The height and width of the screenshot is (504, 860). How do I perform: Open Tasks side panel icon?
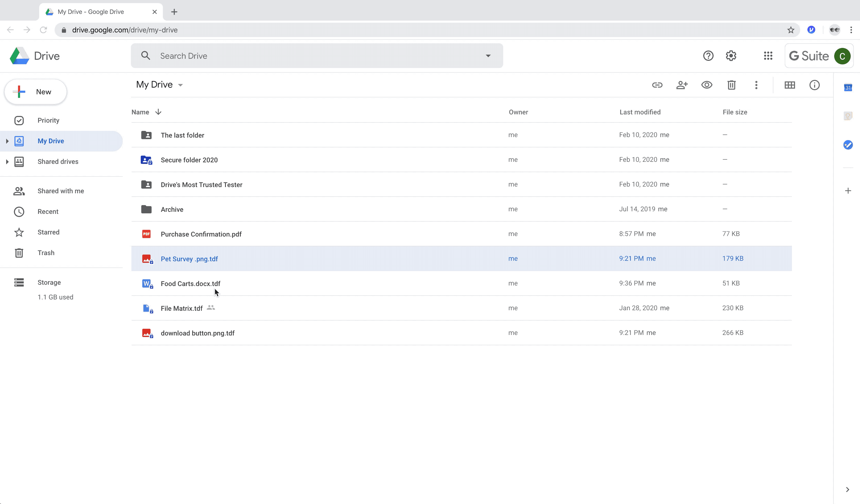tap(848, 145)
